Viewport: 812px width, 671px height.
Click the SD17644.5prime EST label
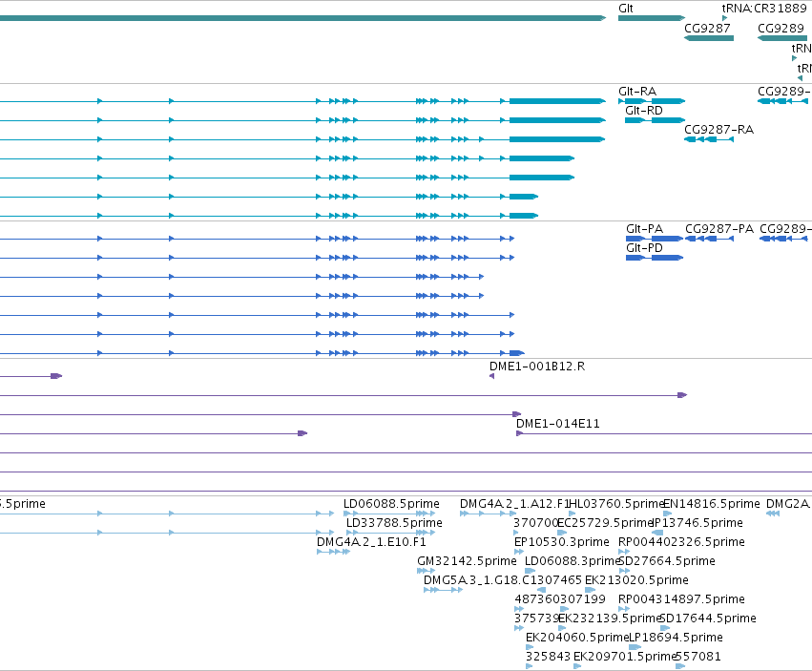click(708, 619)
